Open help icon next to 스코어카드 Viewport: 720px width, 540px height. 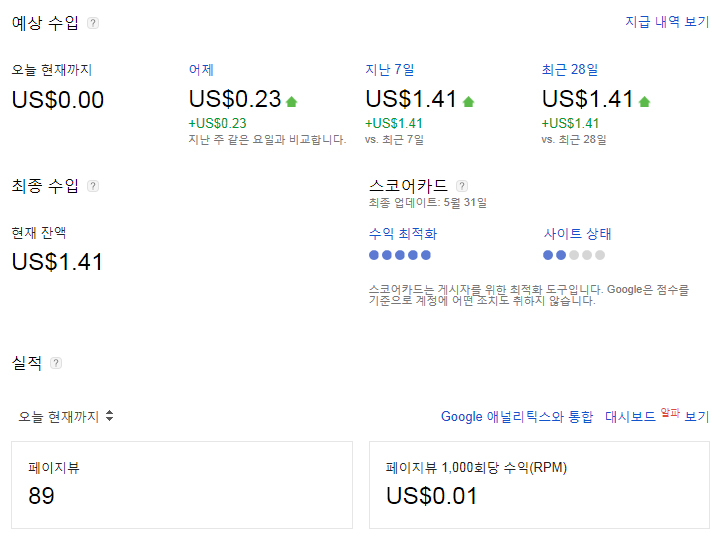(461, 186)
